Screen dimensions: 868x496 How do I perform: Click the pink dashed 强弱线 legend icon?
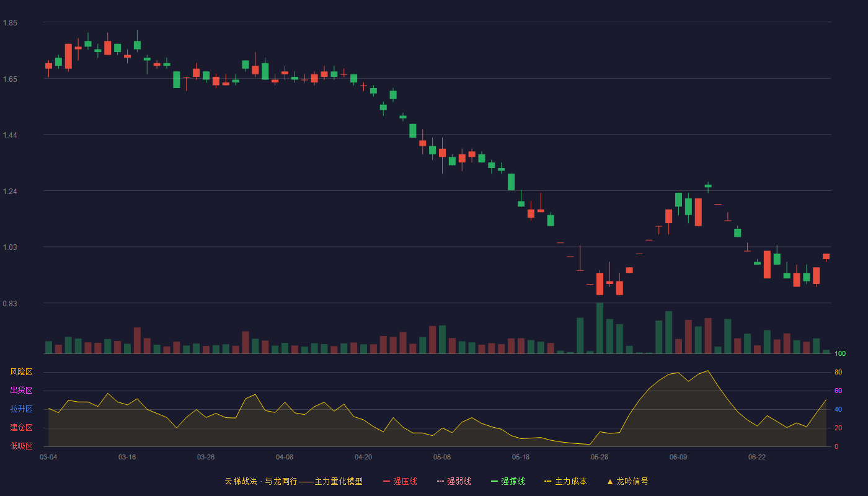[x=440, y=481]
